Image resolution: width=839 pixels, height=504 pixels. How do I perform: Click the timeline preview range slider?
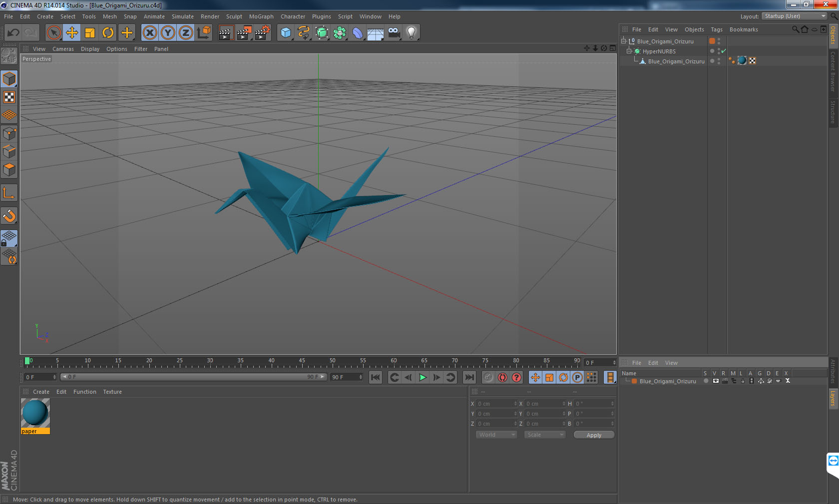coord(194,377)
